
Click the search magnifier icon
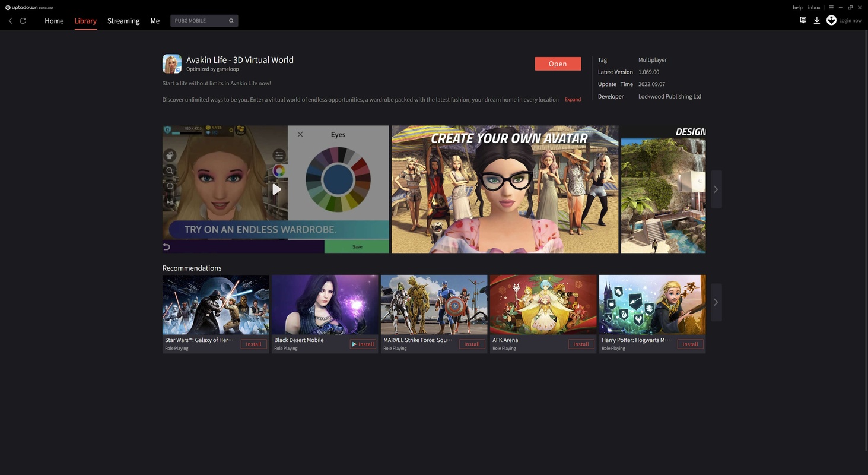coord(231,21)
